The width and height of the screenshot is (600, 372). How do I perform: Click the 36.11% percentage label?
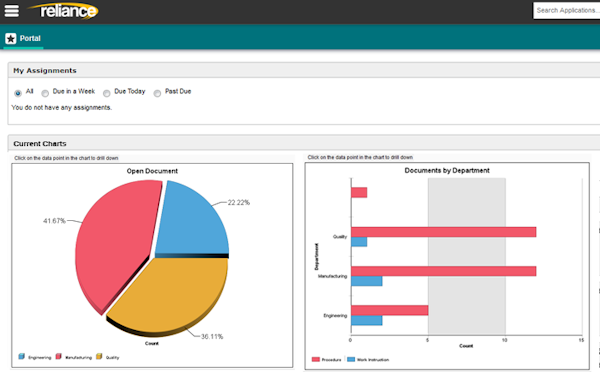[x=212, y=336]
